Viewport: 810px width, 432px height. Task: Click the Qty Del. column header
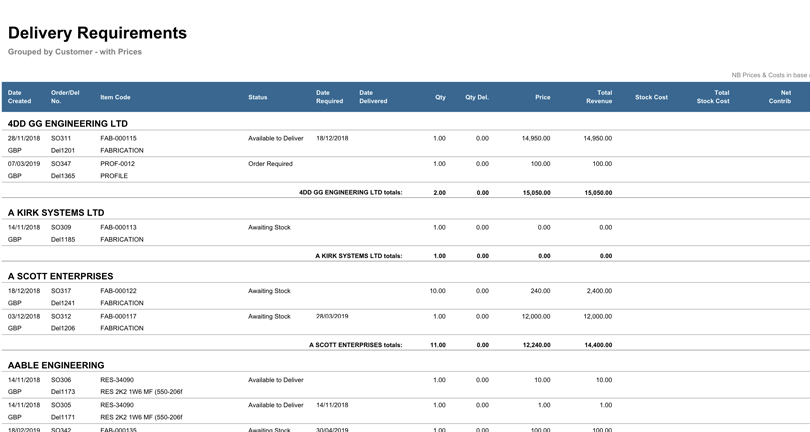[x=477, y=97]
